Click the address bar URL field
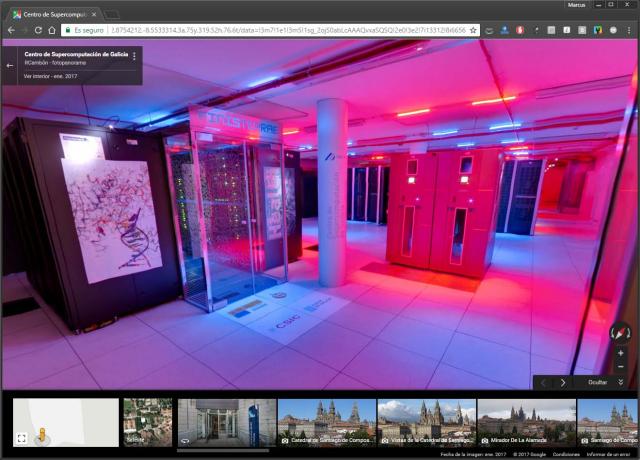This screenshot has width=640, height=460. coord(280,30)
